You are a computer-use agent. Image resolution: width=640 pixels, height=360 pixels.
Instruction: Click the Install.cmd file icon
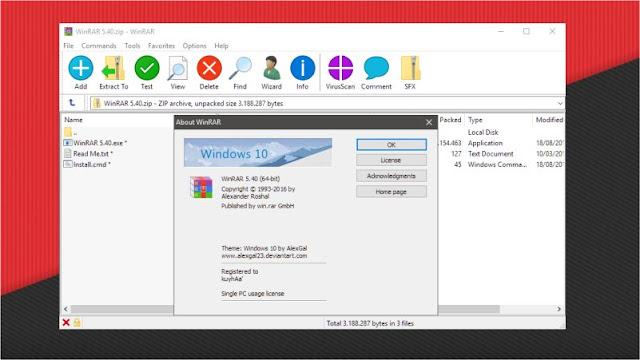[68, 164]
